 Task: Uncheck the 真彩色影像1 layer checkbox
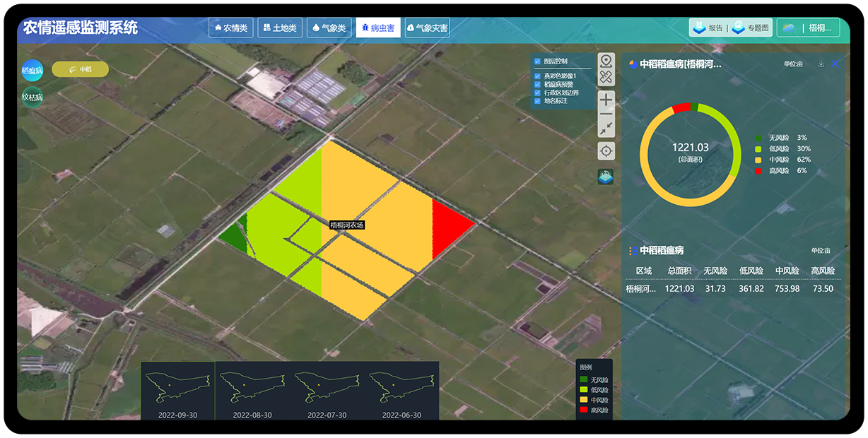(x=538, y=76)
